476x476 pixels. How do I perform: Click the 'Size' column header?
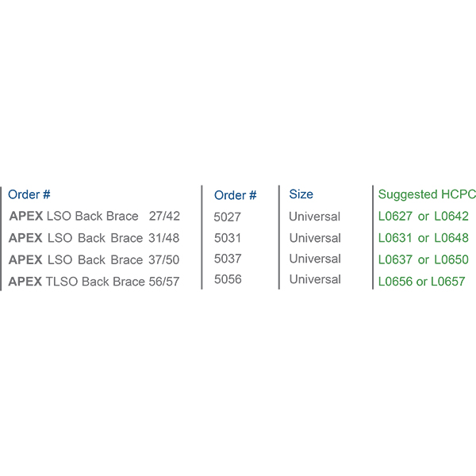coord(301,194)
